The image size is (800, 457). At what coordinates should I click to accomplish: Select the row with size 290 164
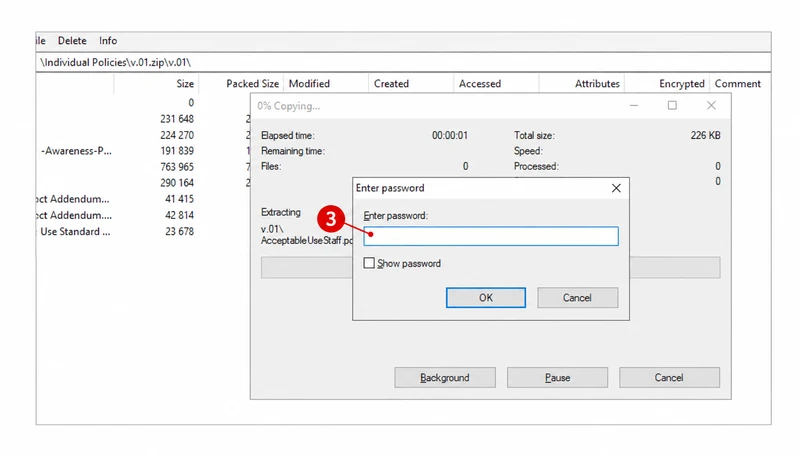[x=143, y=183]
